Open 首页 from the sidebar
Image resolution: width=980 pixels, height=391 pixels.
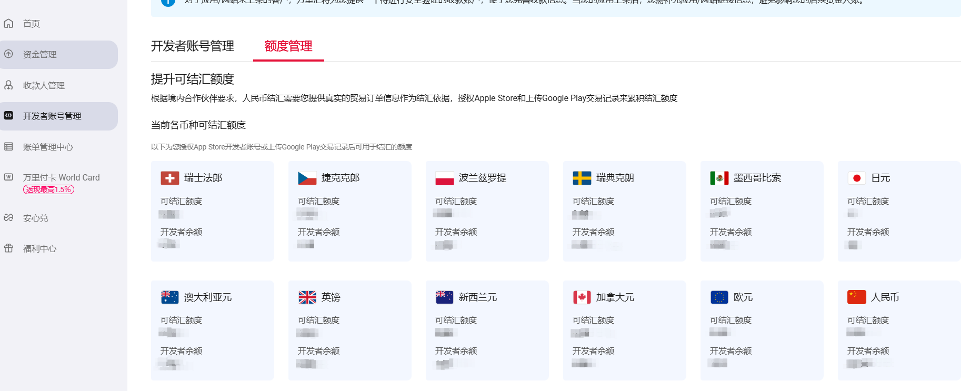coord(32,24)
